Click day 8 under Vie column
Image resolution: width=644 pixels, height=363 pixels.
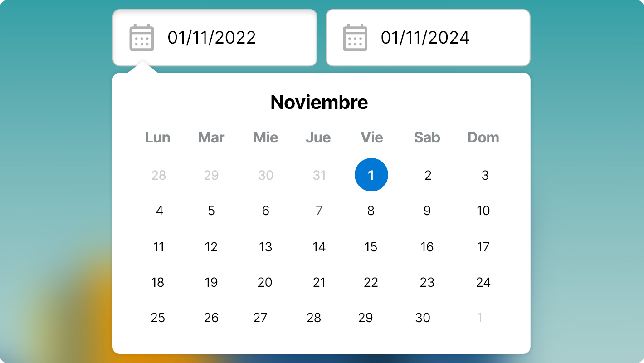click(371, 210)
